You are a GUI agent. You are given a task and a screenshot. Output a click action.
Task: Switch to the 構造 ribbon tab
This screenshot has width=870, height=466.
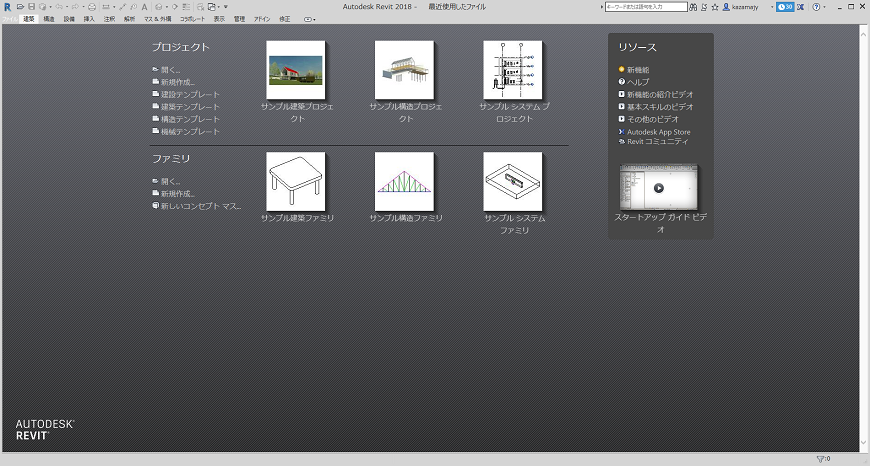point(49,19)
